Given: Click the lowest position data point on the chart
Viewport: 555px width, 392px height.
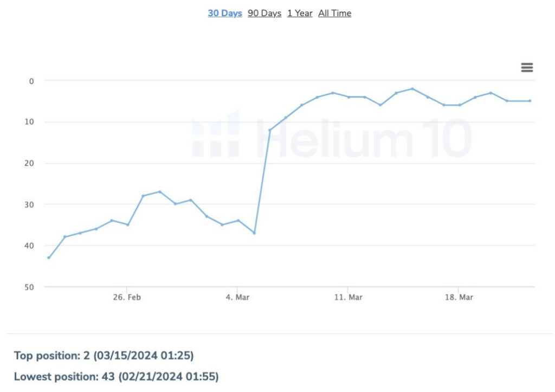Looking at the screenshot, I should click(48, 258).
